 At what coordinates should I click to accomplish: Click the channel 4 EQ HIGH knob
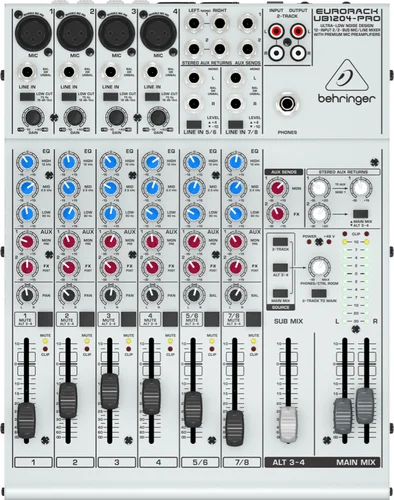(152, 163)
